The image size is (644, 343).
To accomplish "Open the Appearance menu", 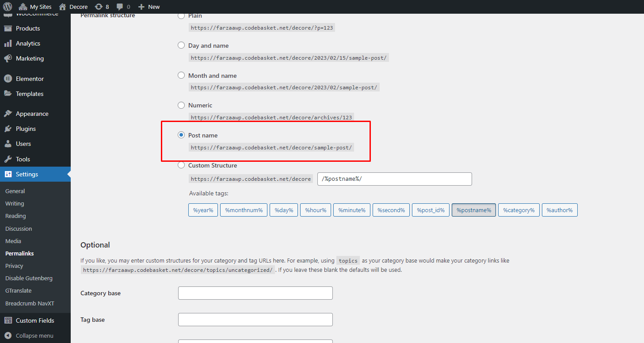I will [x=32, y=114].
